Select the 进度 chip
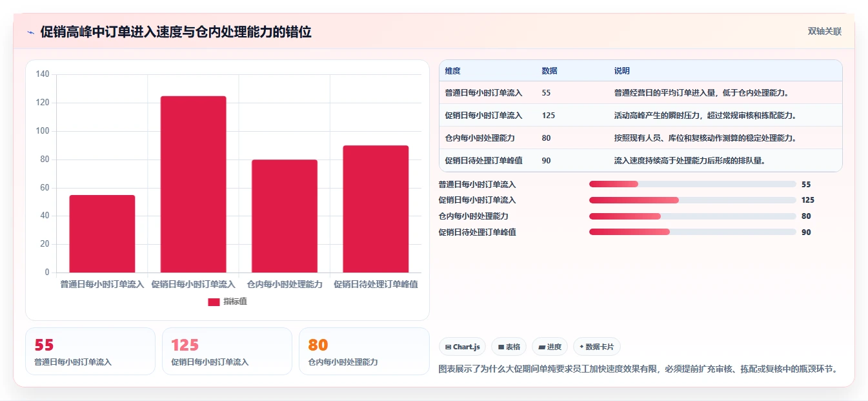 click(550, 347)
